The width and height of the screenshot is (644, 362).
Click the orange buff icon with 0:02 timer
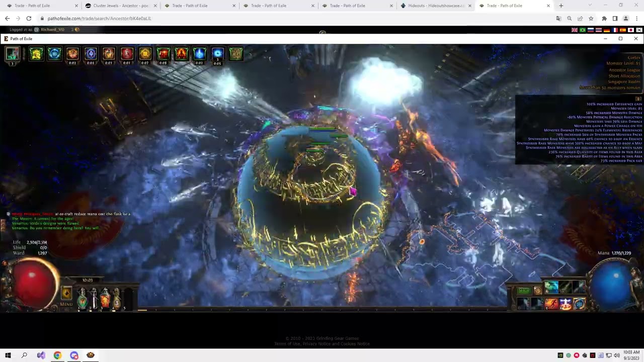(72, 53)
